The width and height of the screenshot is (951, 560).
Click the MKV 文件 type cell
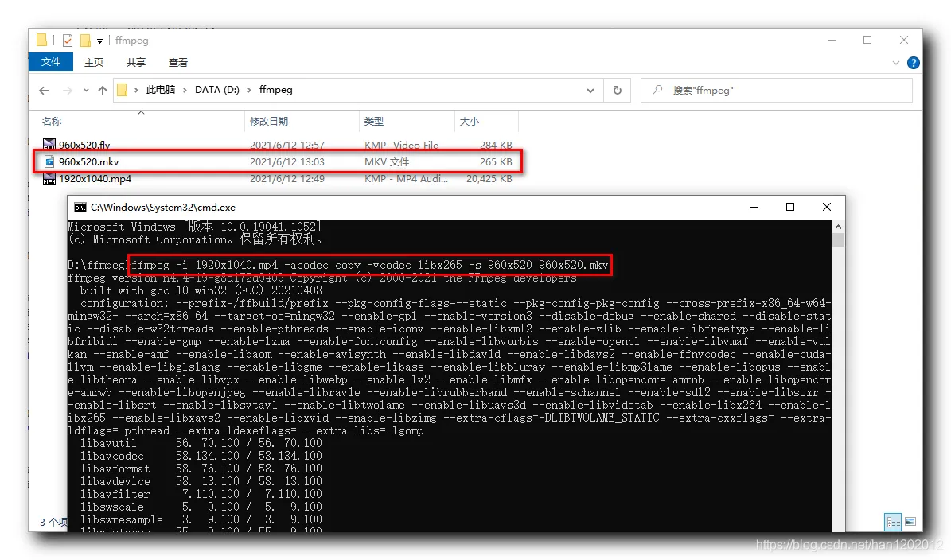coord(386,161)
